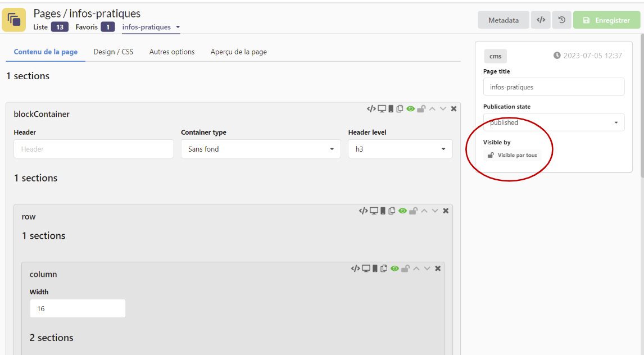Toggle visibility eye of blockContainer

click(x=410, y=109)
